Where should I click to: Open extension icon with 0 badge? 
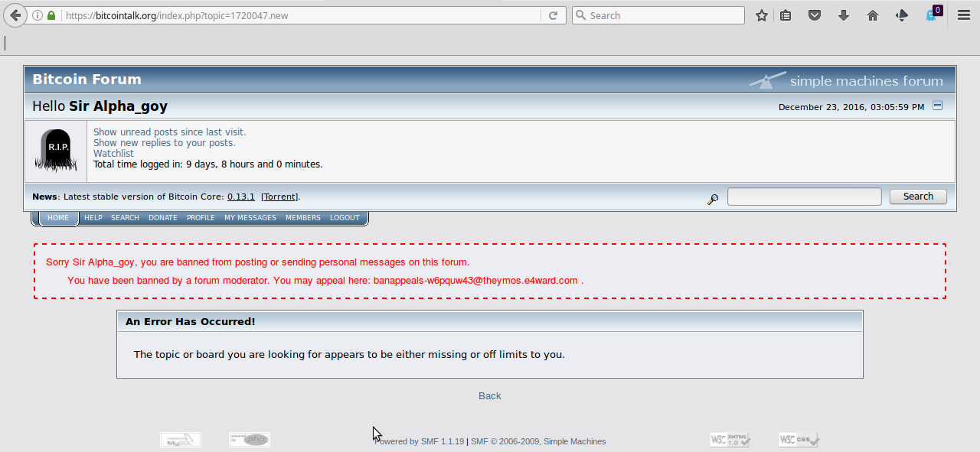pos(933,14)
